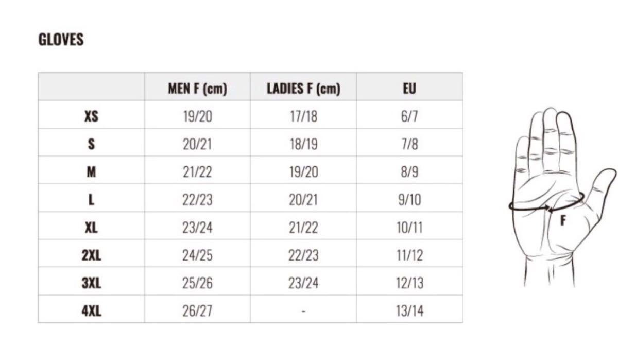Click the men's 26/27 measurement cell
The height and width of the screenshot is (364, 618).
pyautogui.click(x=197, y=311)
